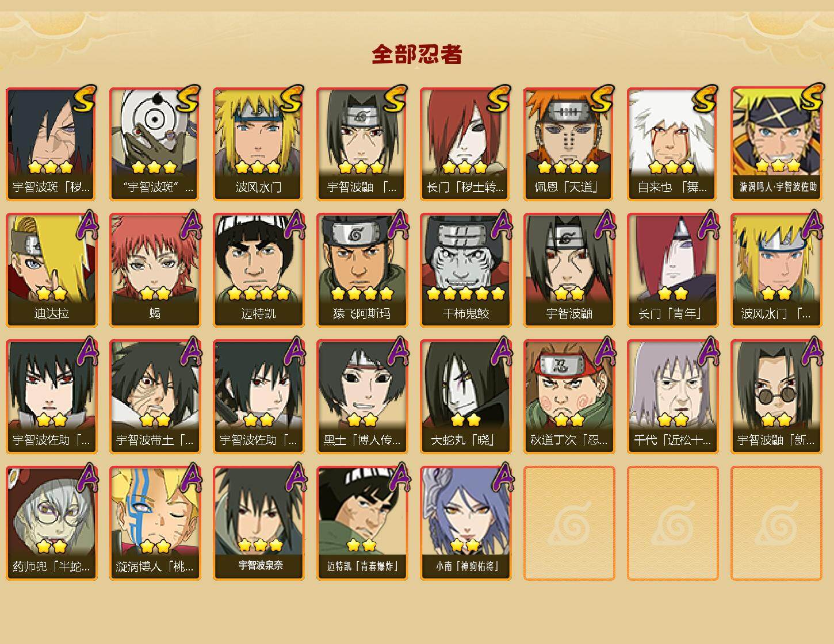
Task: Select the 长门「青年」 ninja card
Action: click(672, 270)
